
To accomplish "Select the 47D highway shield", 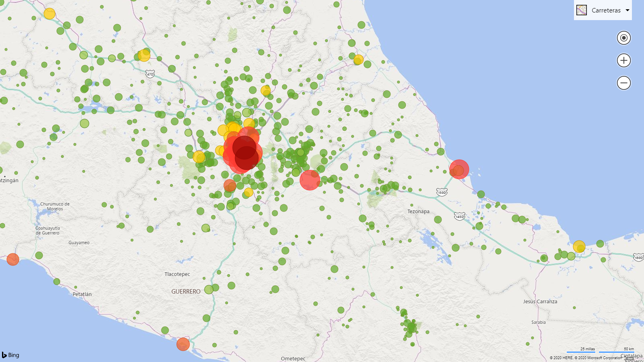I will [x=150, y=74].
